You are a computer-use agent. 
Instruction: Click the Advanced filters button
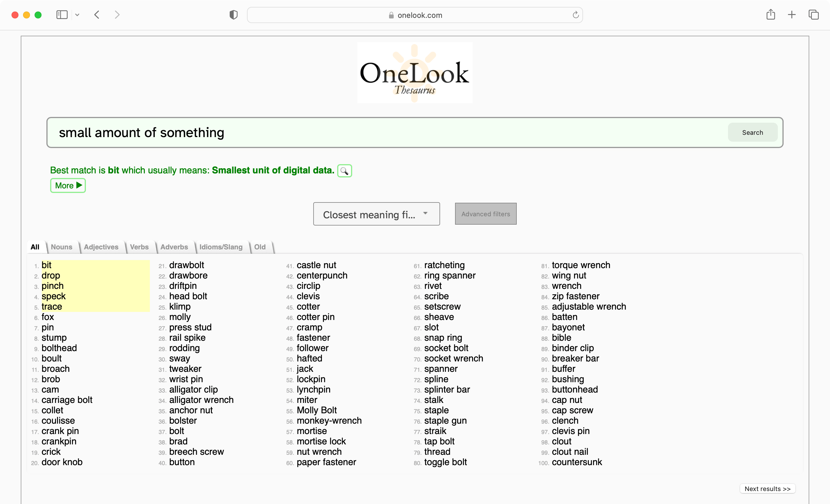(485, 214)
